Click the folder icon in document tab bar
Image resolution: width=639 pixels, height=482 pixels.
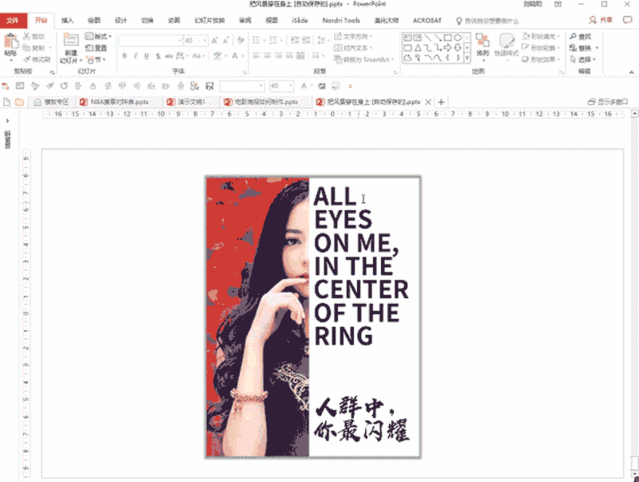tap(19, 102)
